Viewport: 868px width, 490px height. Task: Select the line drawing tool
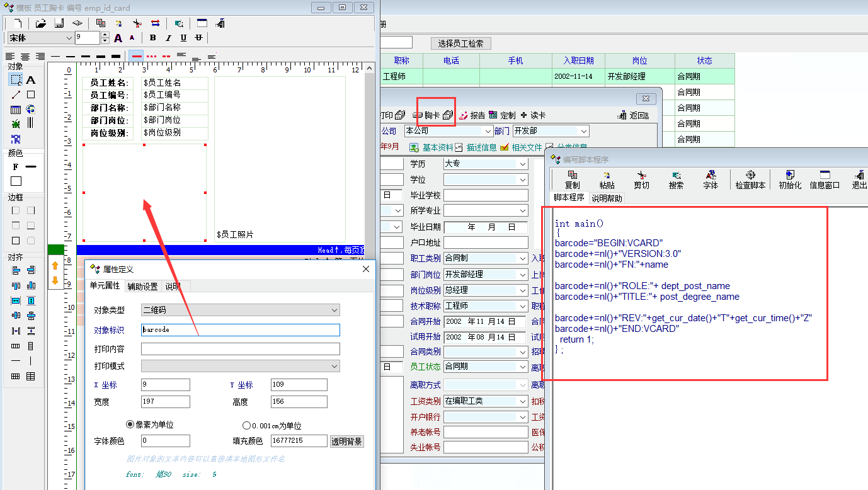pyautogui.click(x=16, y=95)
